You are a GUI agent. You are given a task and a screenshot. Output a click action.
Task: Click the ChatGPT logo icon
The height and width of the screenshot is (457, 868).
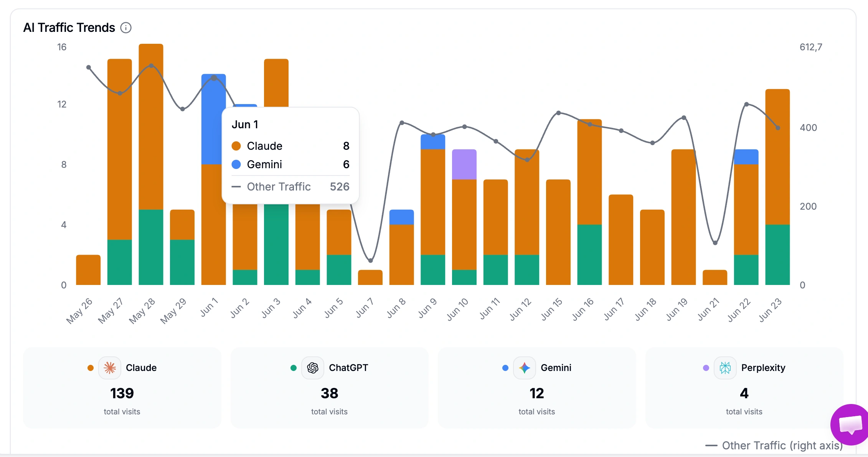click(313, 368)
